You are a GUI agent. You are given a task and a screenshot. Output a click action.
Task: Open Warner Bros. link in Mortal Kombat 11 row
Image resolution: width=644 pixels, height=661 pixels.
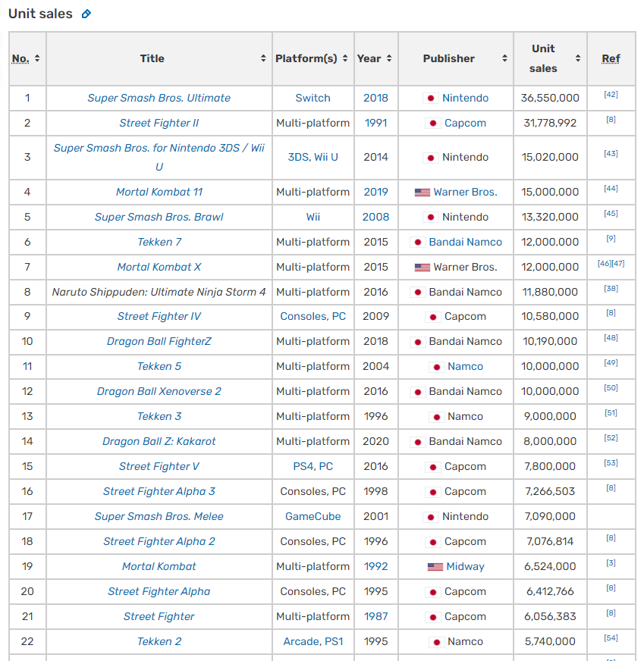(x=465, y=192)
